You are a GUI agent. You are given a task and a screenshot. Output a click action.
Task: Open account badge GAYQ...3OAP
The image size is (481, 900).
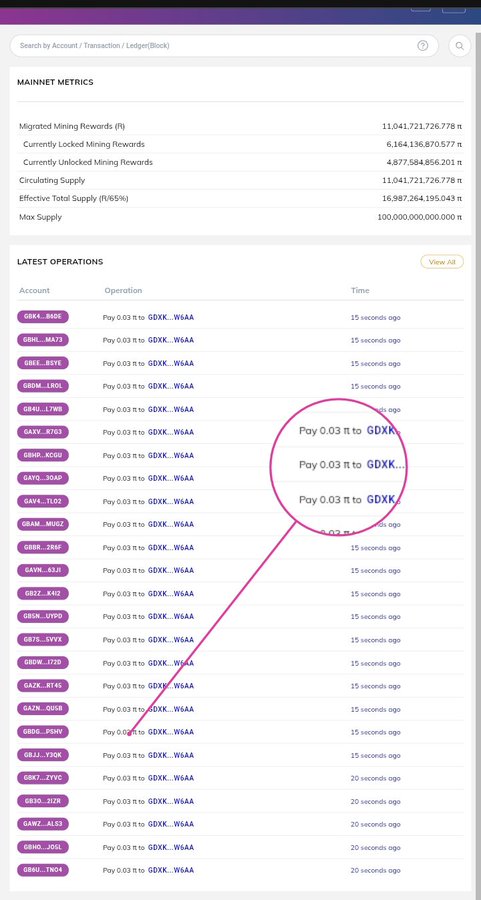43,478
